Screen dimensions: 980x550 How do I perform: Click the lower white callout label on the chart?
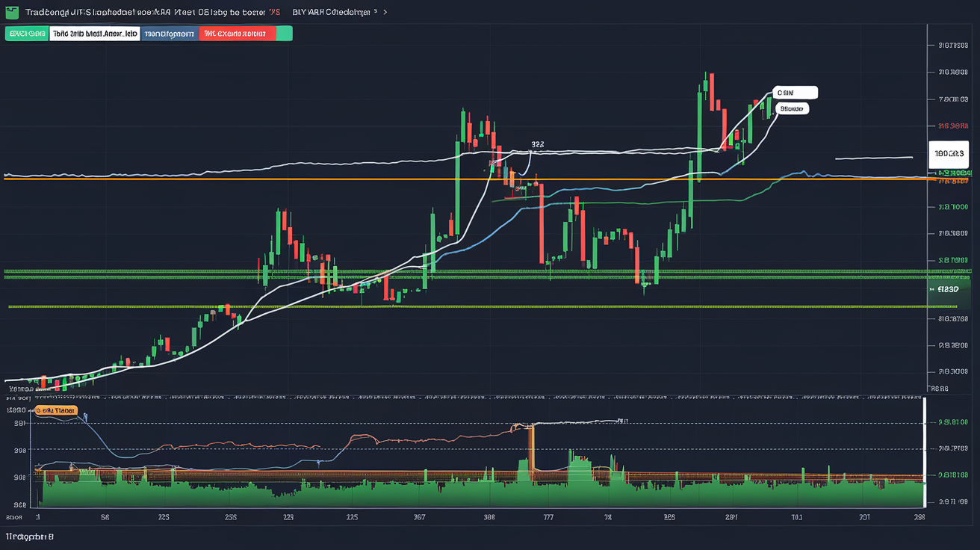(792, 108)
